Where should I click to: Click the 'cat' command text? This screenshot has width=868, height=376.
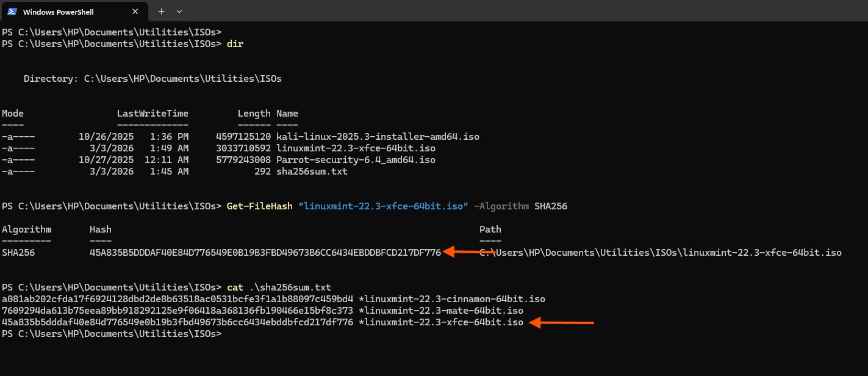click(234, 287)
